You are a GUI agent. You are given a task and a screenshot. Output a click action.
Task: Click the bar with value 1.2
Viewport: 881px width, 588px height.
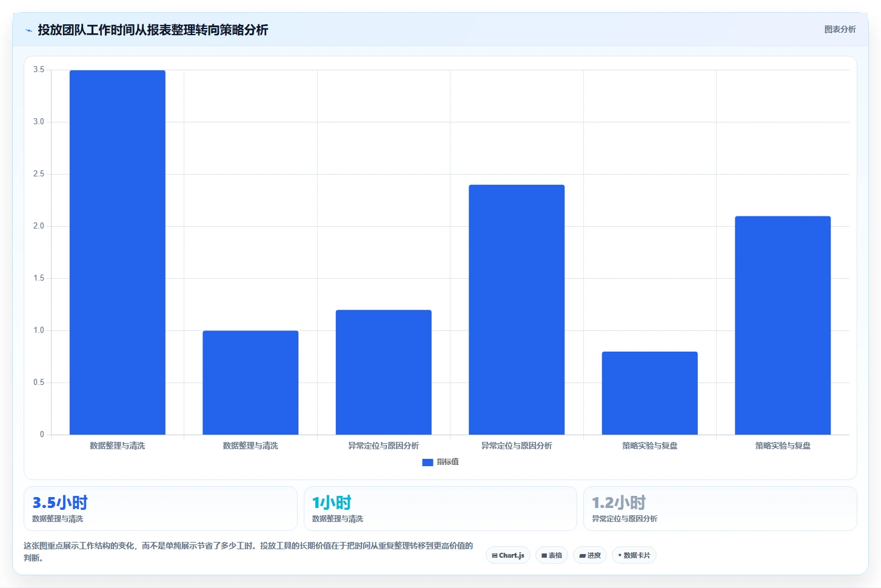click(x=384, y=372)
